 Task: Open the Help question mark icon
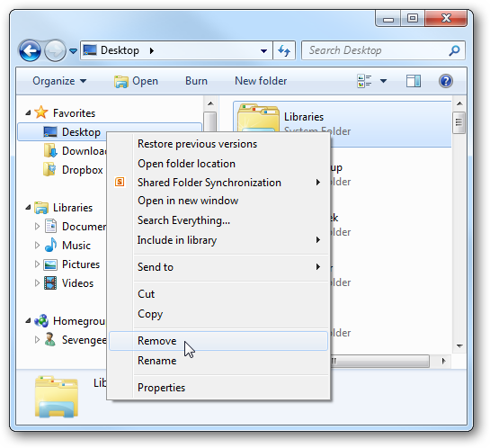446,81
